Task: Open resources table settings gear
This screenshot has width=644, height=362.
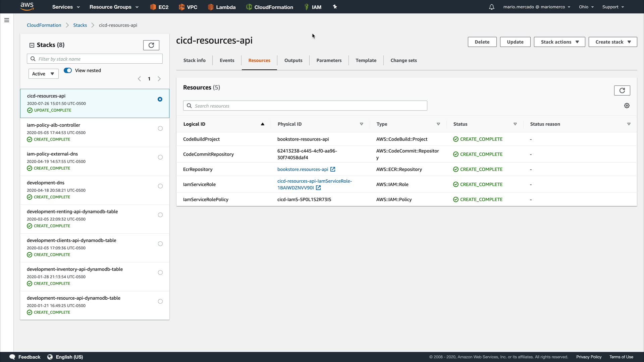Action: click(x=627, y=106)
